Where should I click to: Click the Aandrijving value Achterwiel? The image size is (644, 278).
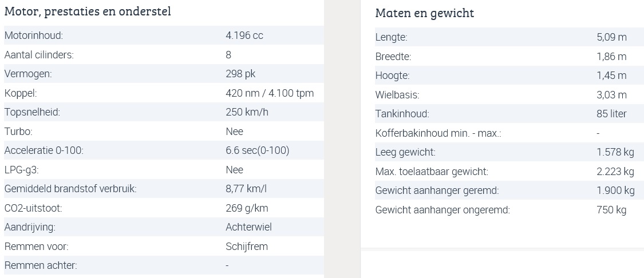coord(248,227)
